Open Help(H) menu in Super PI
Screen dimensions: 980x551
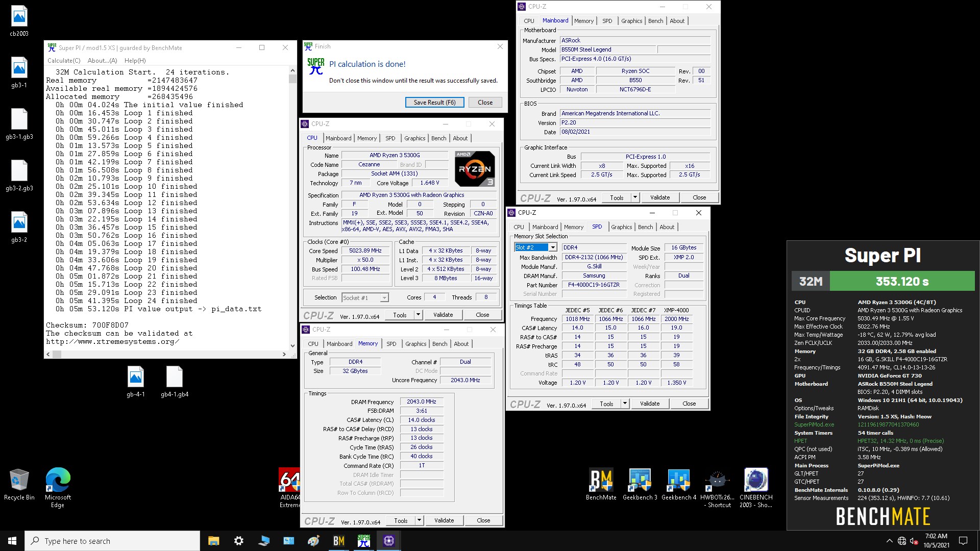pos(135,60)
